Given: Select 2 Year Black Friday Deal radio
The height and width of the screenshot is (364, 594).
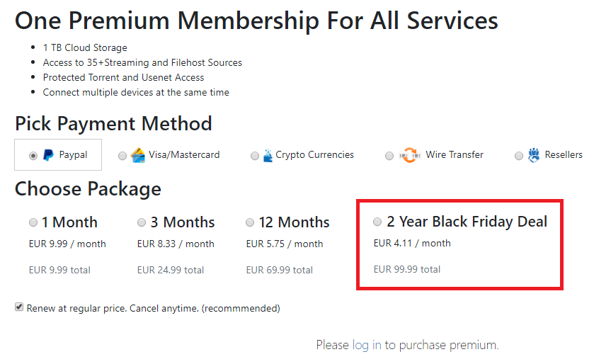Looking at the screenshot, I should 377,222.
